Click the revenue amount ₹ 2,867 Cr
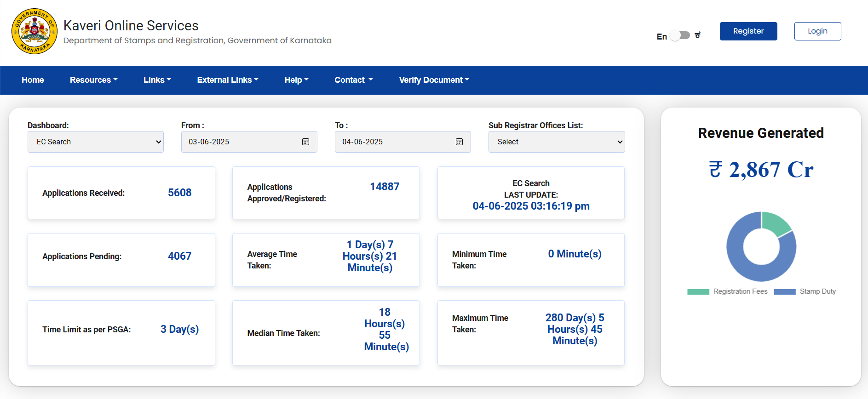868x399 pixels. pyautogui.click(x=761, y=170)
